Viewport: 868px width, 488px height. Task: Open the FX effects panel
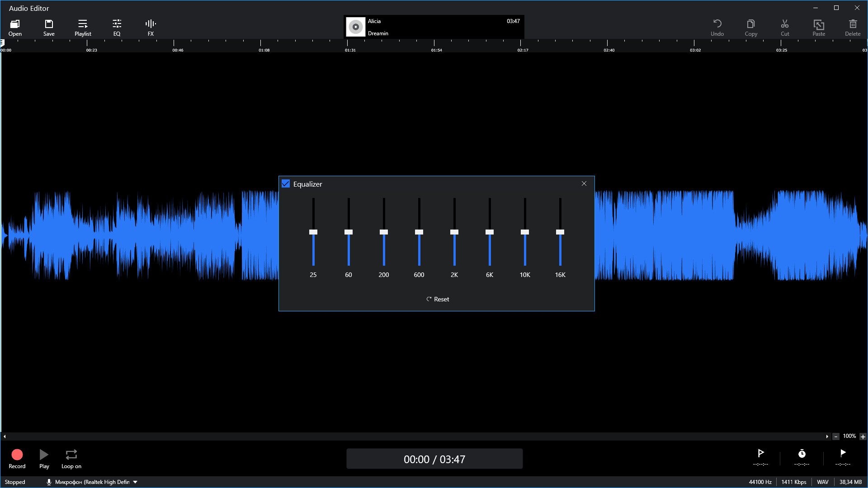coord(151,27)
